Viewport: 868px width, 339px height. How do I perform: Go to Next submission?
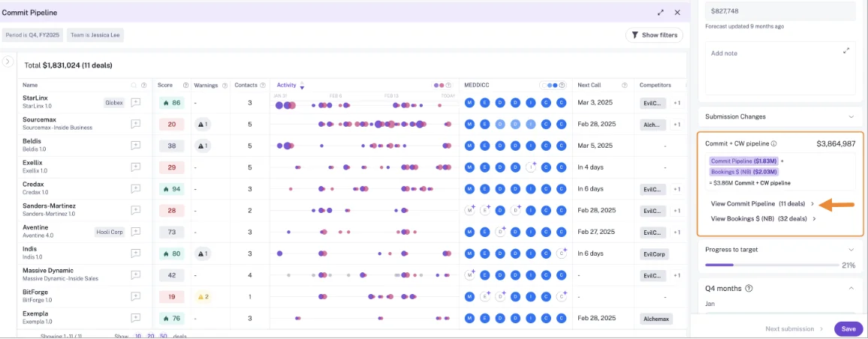click(x=794, y=328)
